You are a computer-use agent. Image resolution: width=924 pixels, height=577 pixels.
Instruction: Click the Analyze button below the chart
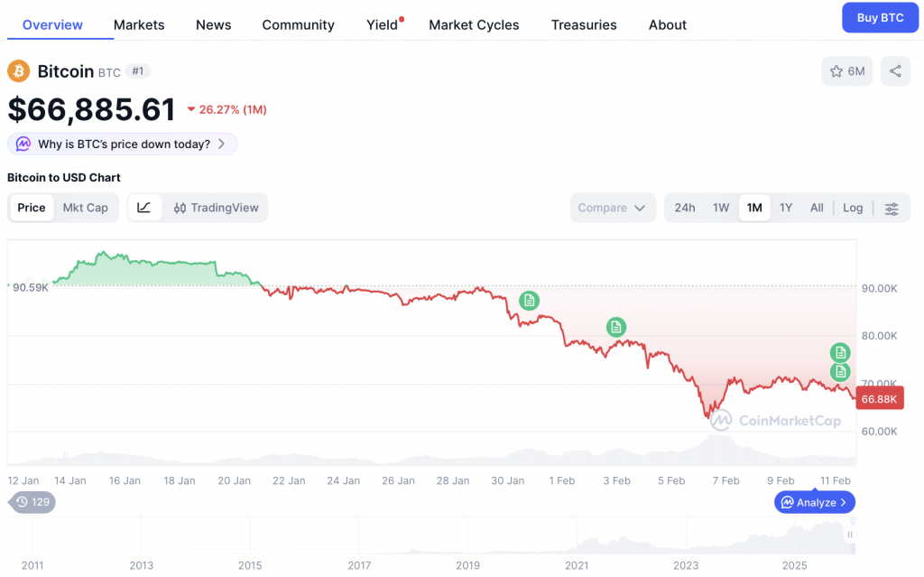814,502
